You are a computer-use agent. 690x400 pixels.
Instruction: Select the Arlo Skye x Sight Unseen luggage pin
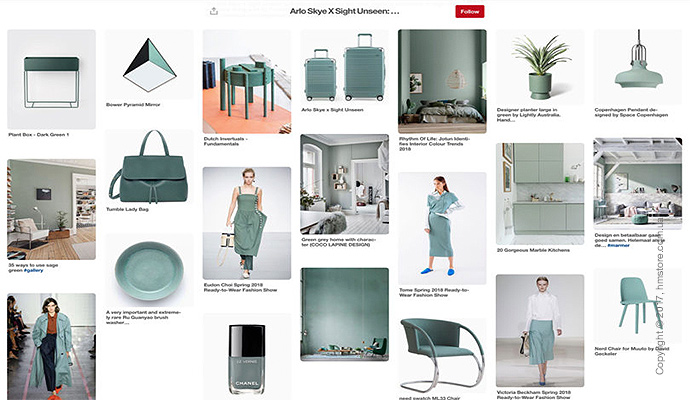click(345, 67)
